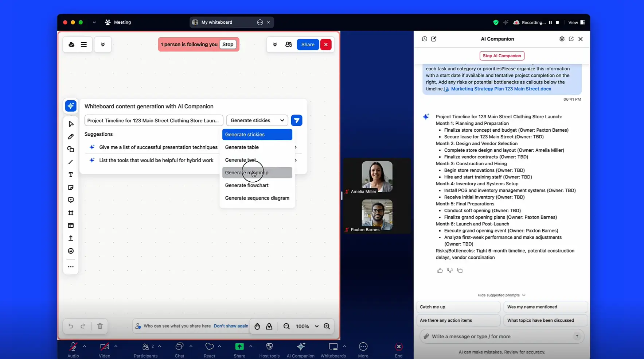This screenshot has height=359, width=644.
Task: Open the Audio options caret
Action: [x=85, y=346]
